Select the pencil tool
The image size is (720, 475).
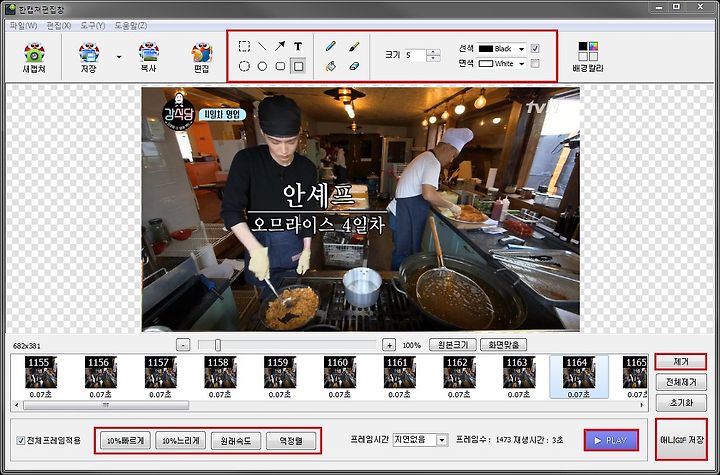click(330, 46)
